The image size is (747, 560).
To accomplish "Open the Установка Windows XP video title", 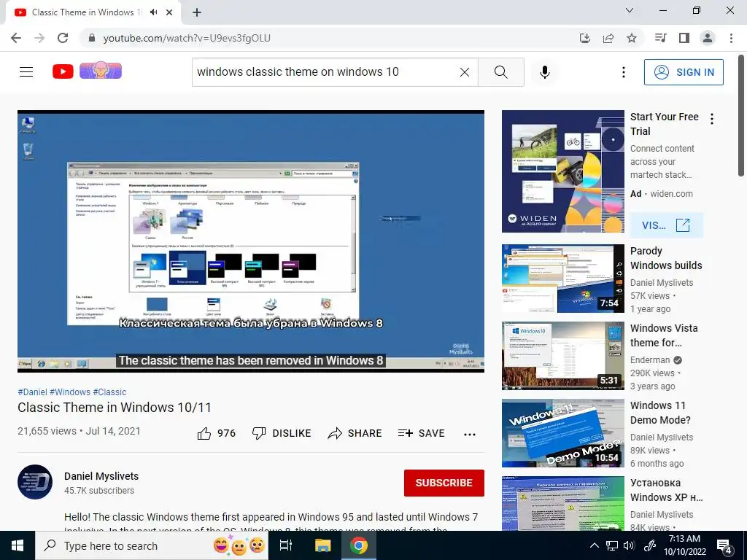I will [x=667, y=490].
